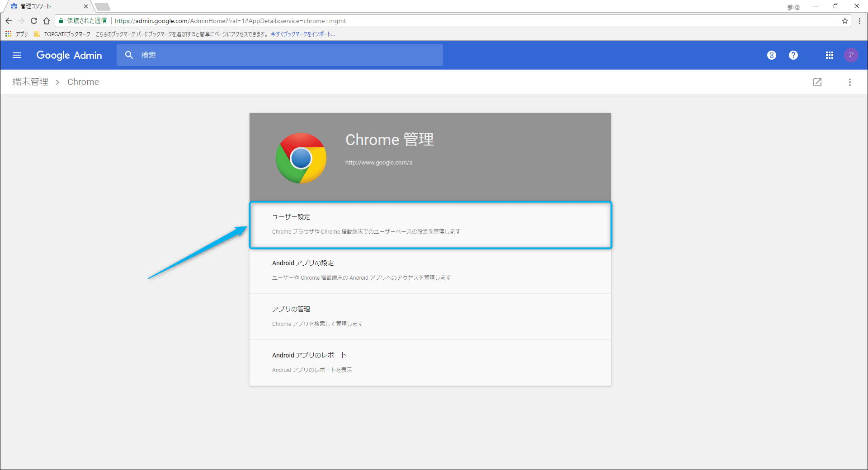Click the browser home icon
This screenshot has height=470, width=868.
[47, 21]
